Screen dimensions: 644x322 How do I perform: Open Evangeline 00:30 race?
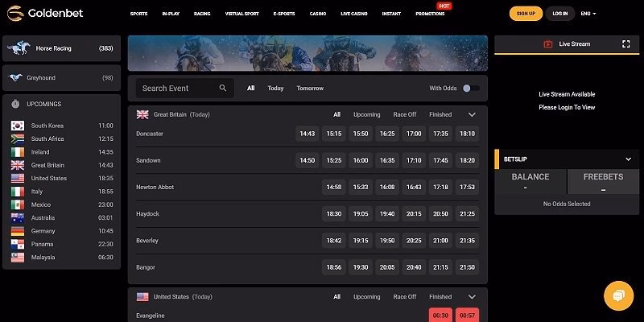pyautogui.click(x=440, y=315)
